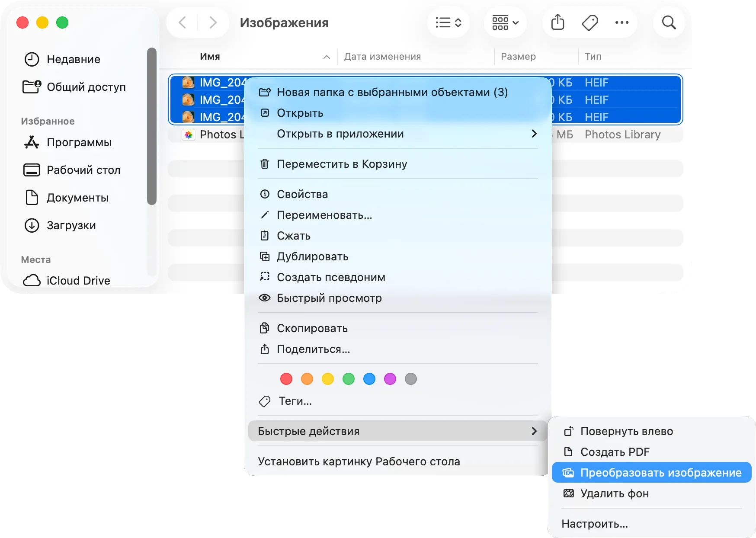Viewport: 756px width, 538px height.
Task: Sort by the Имя column header
Action: click(210, 56)
